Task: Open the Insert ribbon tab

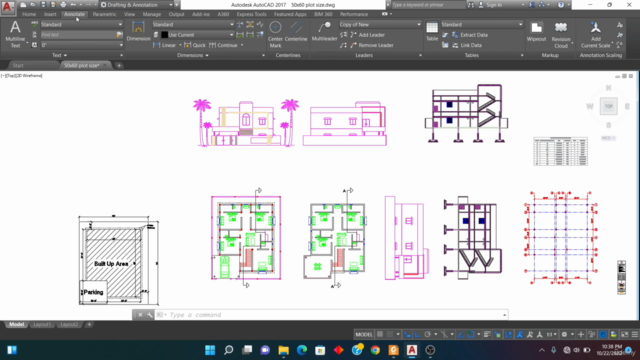Action: coord(50,14)
